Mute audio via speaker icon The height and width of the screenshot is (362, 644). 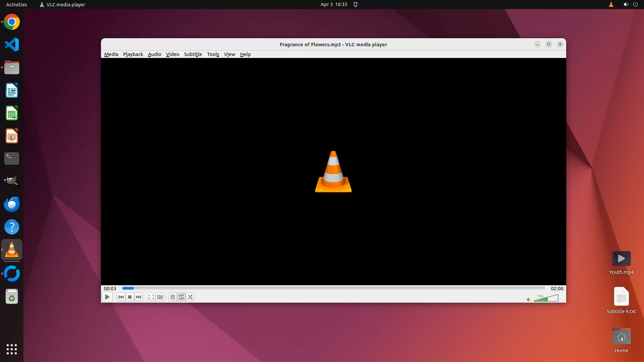point(529,300)
